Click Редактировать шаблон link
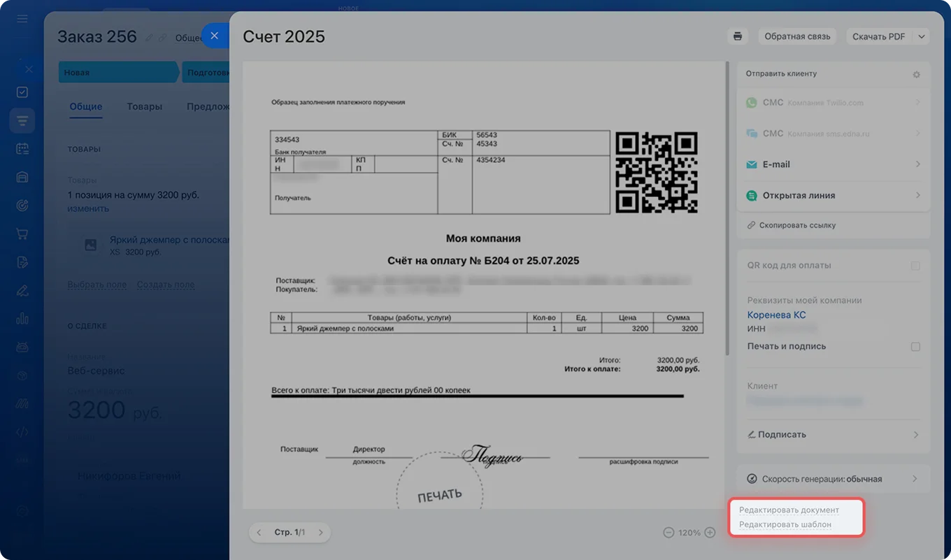The width and height of the screenshot is (951, 560). pyautogui.click(x=785, y=524)
